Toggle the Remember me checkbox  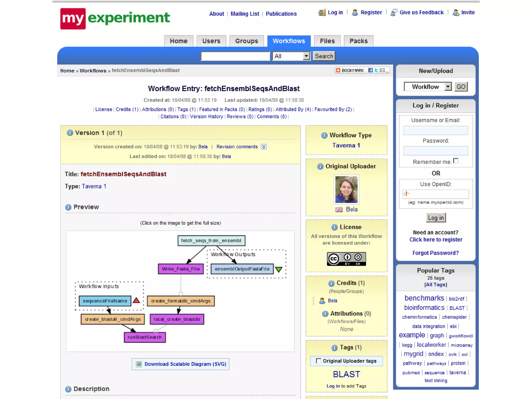[x=456, y=161]
